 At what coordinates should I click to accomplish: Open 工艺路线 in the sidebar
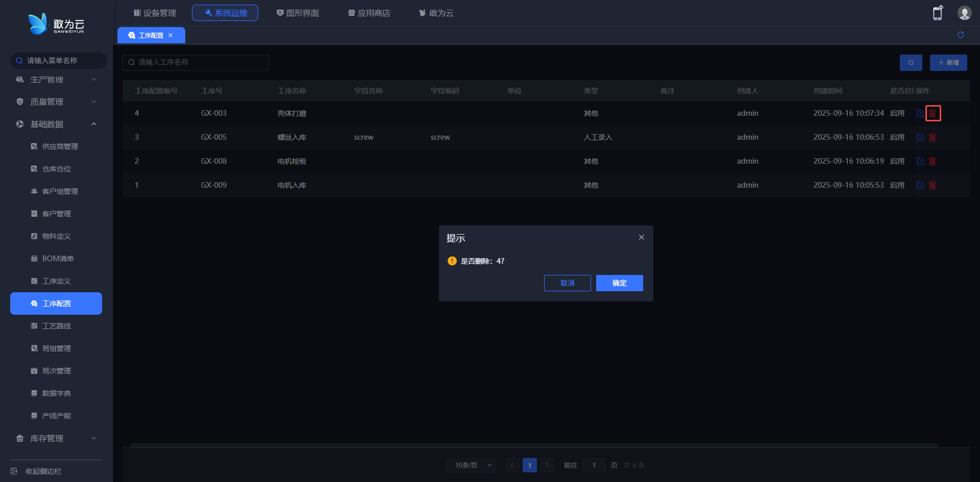pyautogui.click(x=57, y=326)
